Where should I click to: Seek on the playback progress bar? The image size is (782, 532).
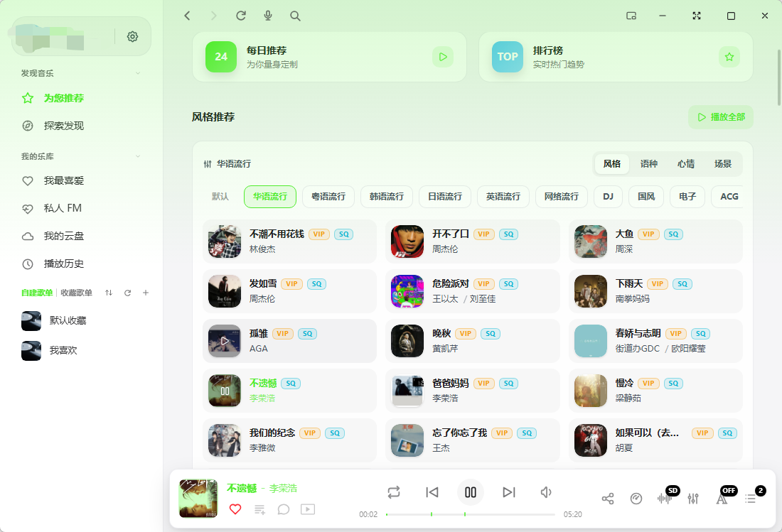(x=471, y=514)
